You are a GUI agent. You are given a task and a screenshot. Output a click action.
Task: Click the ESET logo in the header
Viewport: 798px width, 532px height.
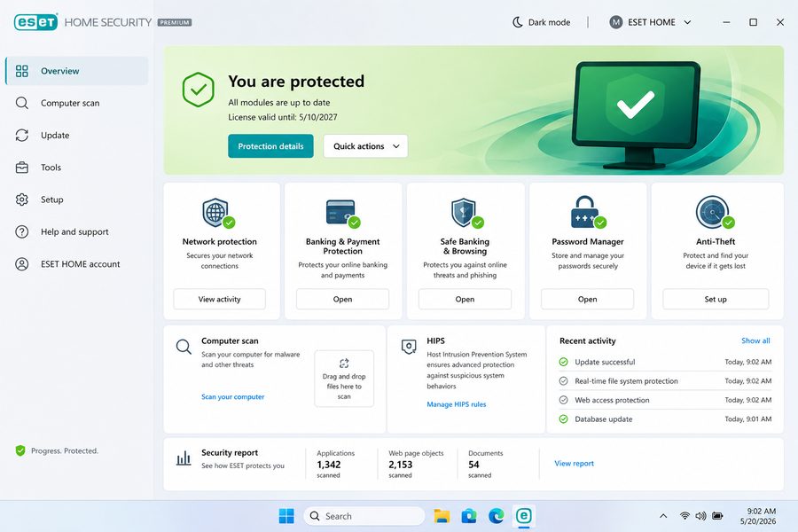(x=35, y=22)
